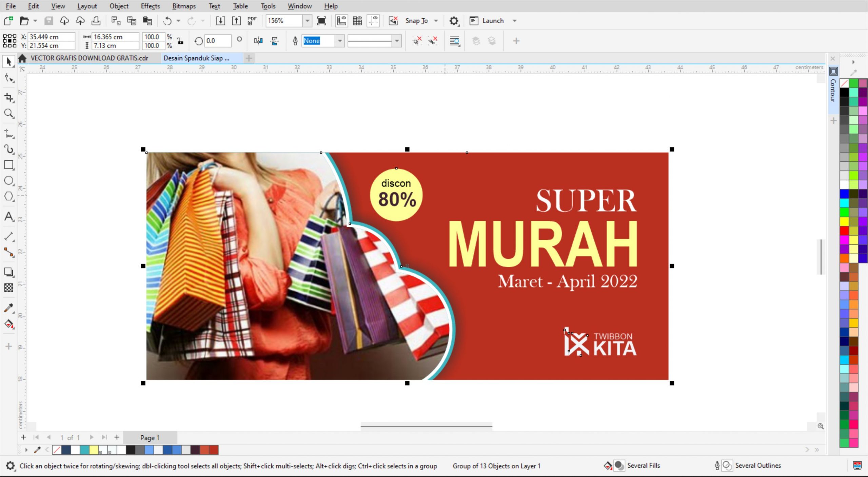The height and width of the screenshot is (477, 868).
Task: Open the outline width dropdown showing None
Action: coord(340,41)
